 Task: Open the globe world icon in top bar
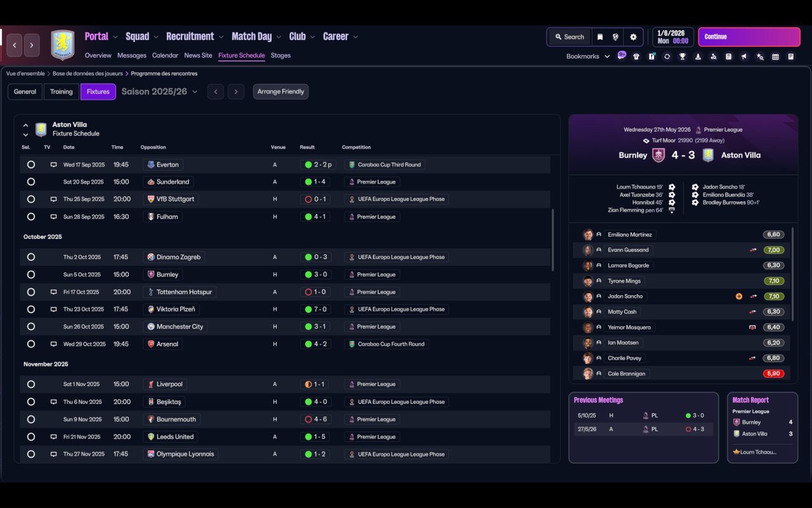coord(615,37)
